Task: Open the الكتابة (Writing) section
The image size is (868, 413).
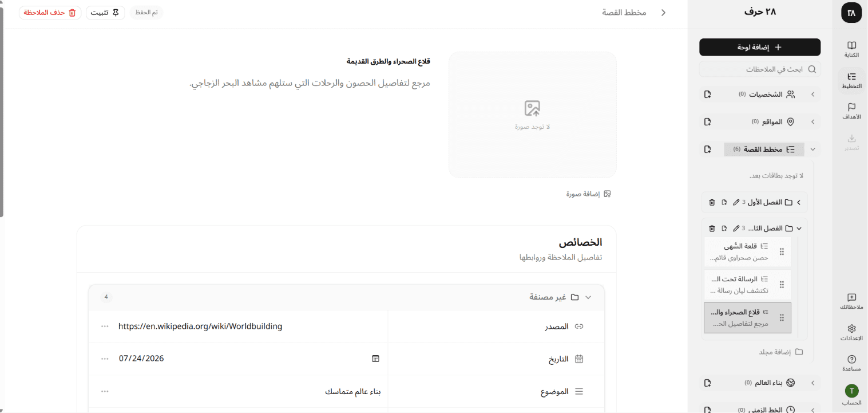Action: click(x=851, y=49)
